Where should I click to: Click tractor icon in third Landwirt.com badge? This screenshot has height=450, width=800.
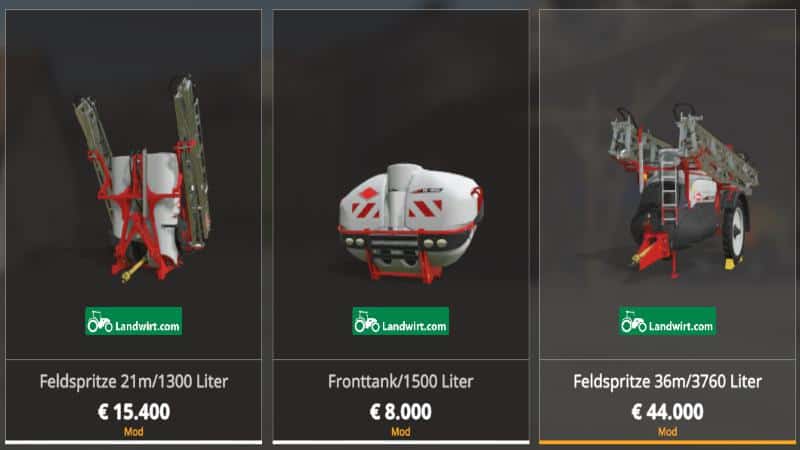tap(634, 322)
